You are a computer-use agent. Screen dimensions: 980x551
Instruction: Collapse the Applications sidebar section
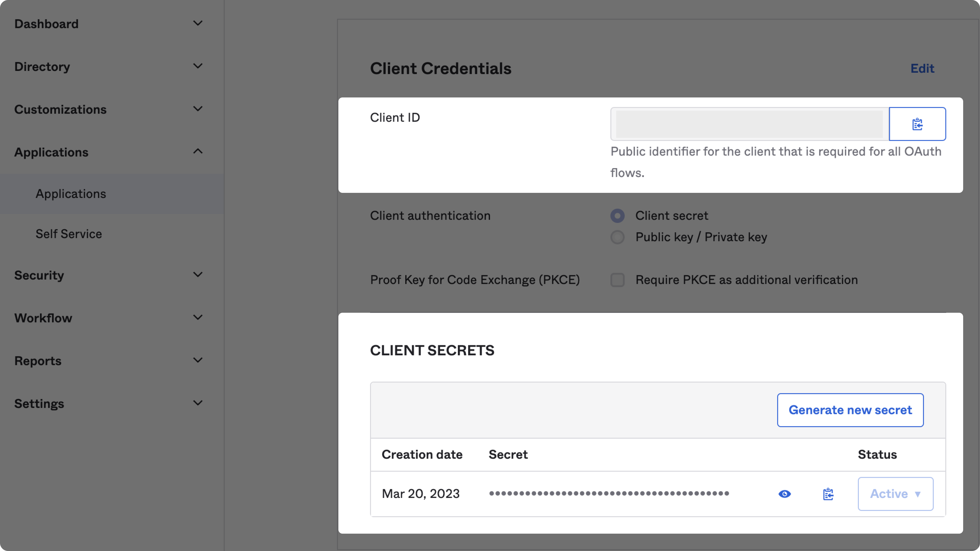198,152
